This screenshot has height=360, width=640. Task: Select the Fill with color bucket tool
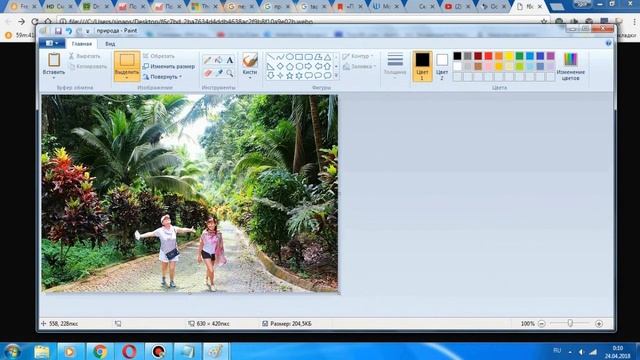pyautogui.click(x=218, y=60)
